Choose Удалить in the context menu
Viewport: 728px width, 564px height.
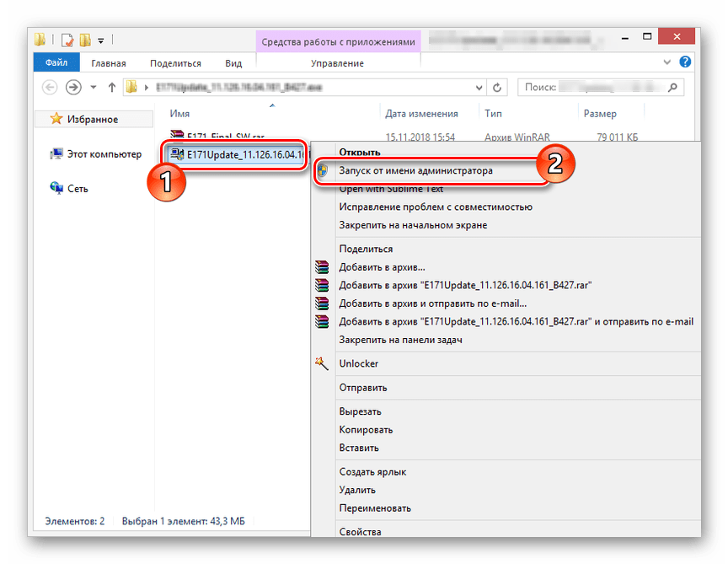357,490
